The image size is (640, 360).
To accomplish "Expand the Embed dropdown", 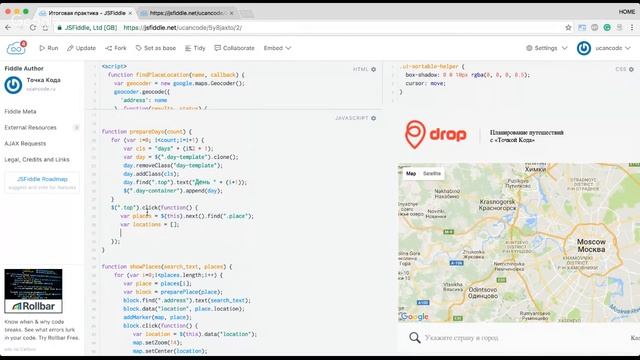I will 277,48.
